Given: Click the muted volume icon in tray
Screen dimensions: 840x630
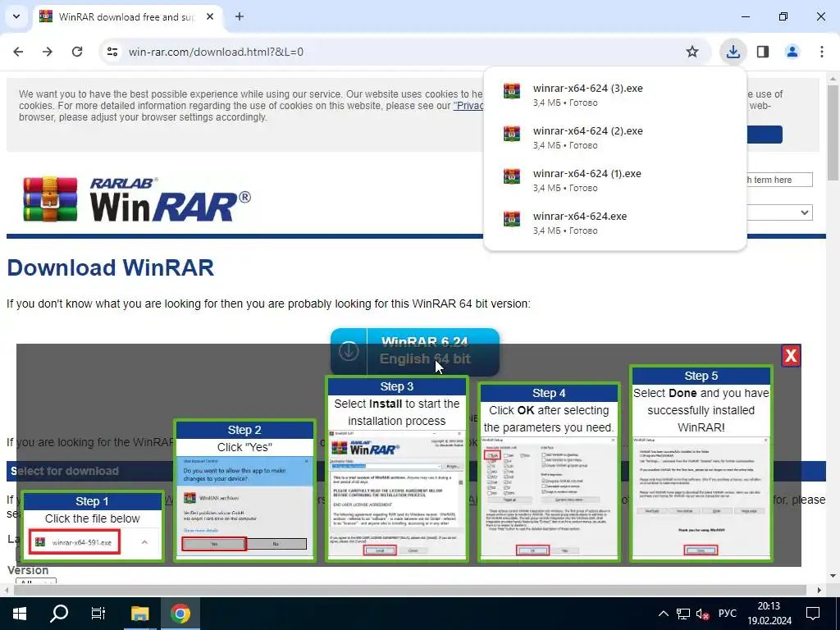Looking at the screenshot, I should pos(702,614).
